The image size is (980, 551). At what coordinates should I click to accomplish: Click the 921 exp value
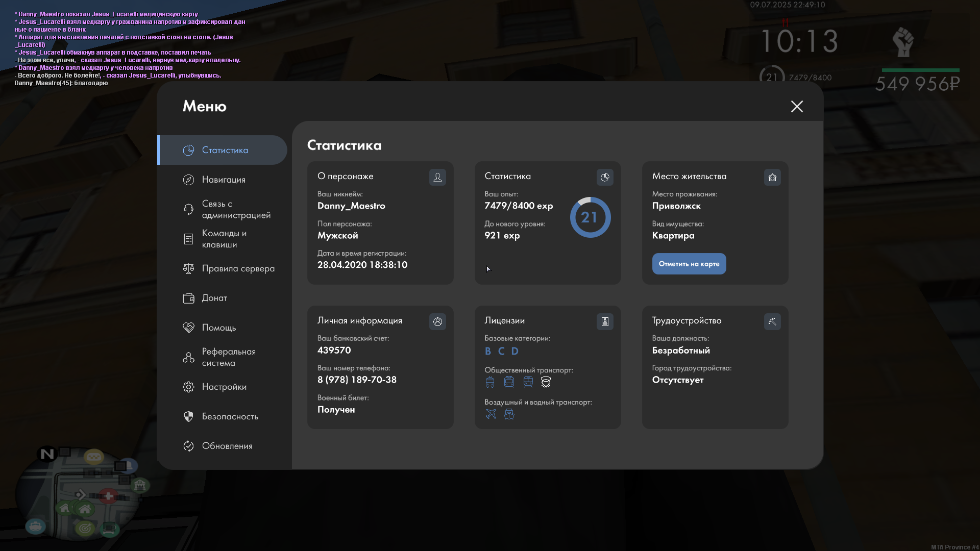pyautogui.click(x=502, y=236)
